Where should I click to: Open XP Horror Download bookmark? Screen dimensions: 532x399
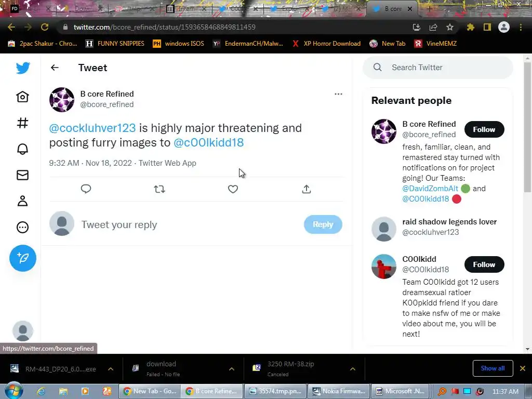pos(327,44)
